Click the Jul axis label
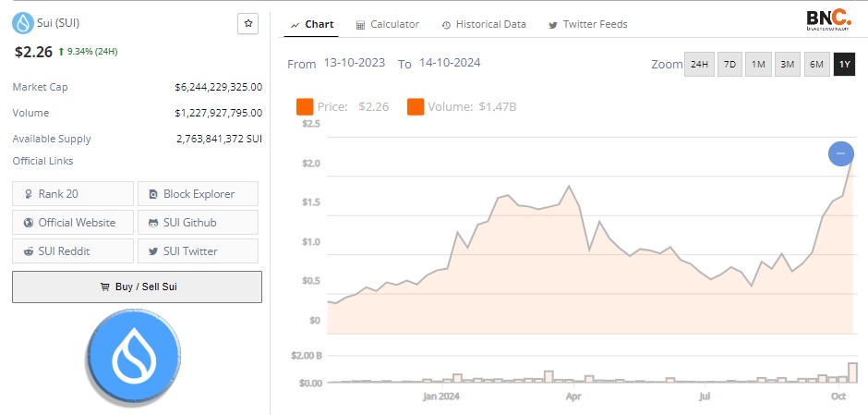The width and height of the screenshot is (868, 415). click(705, 397)
